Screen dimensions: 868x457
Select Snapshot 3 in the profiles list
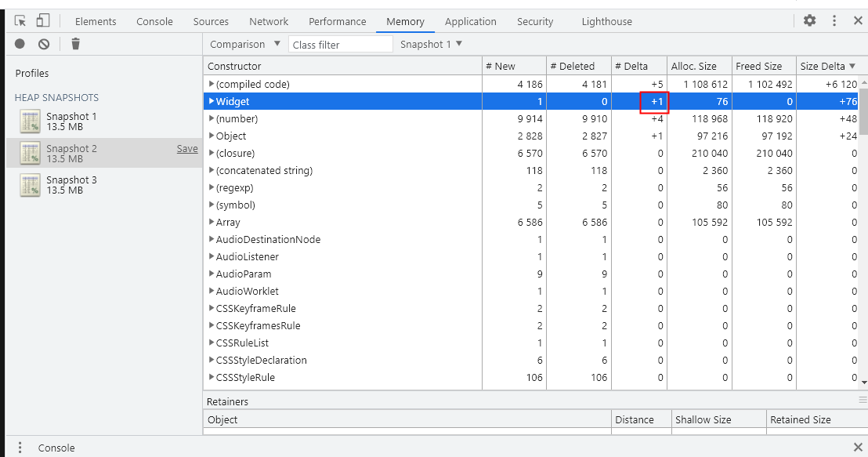(71, 185)
